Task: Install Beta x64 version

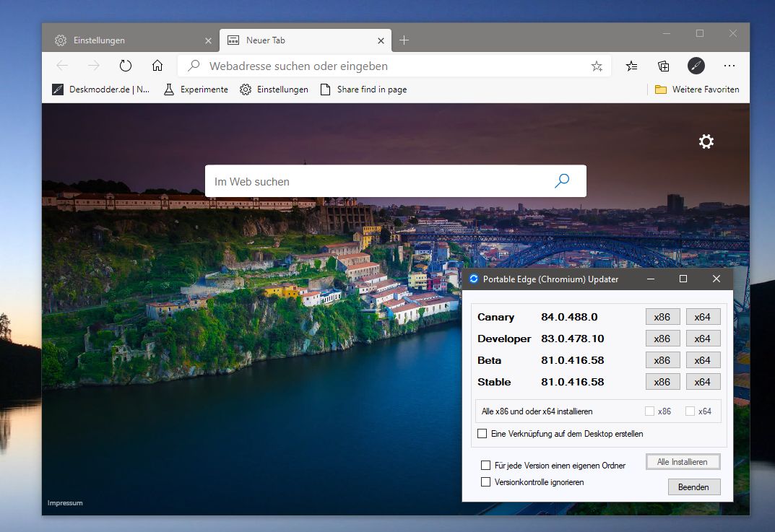Action: 703,360
